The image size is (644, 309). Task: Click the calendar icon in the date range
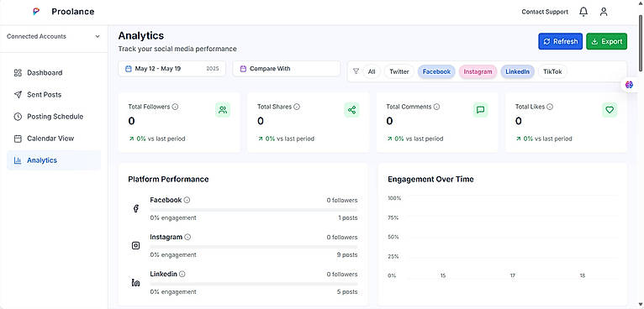pyautogui.click(x=129, y=69)
